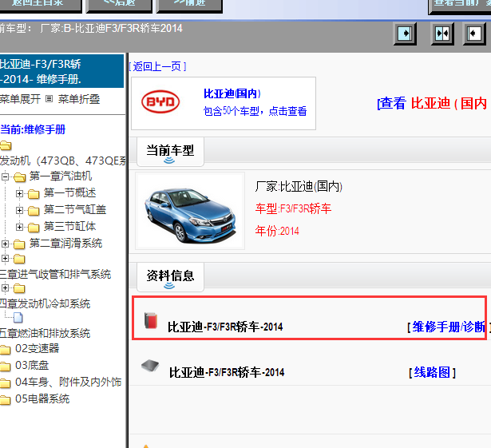Select 03底盘 in the tree
The height and width of the screenshot is (448, 491).
(x=32, y=365)
